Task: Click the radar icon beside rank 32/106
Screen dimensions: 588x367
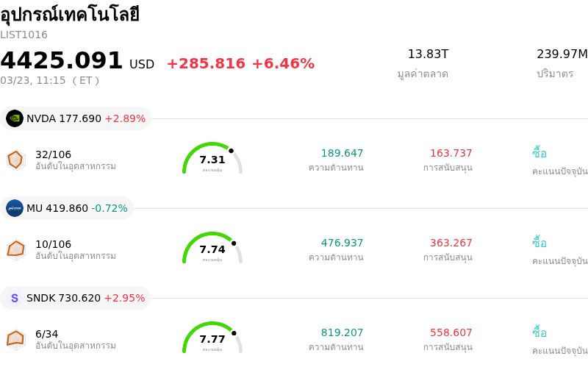Action: pos(15,160)
